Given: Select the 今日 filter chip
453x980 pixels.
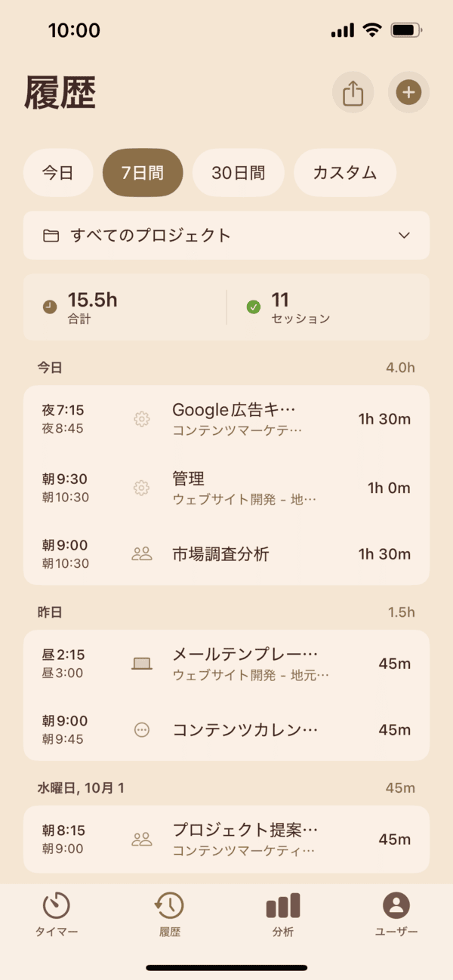Looking at the screenshot, I should 58,173.
